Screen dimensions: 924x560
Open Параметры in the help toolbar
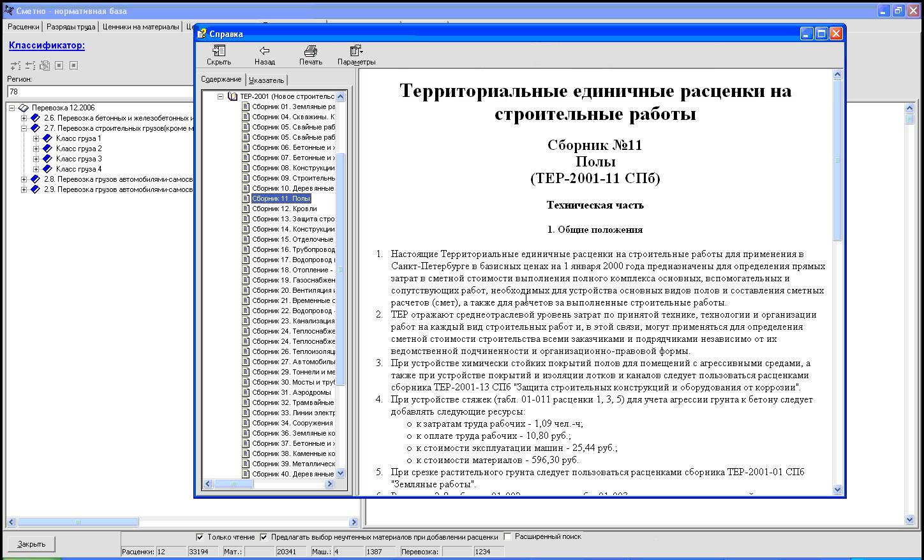click(x=356, y=50)
